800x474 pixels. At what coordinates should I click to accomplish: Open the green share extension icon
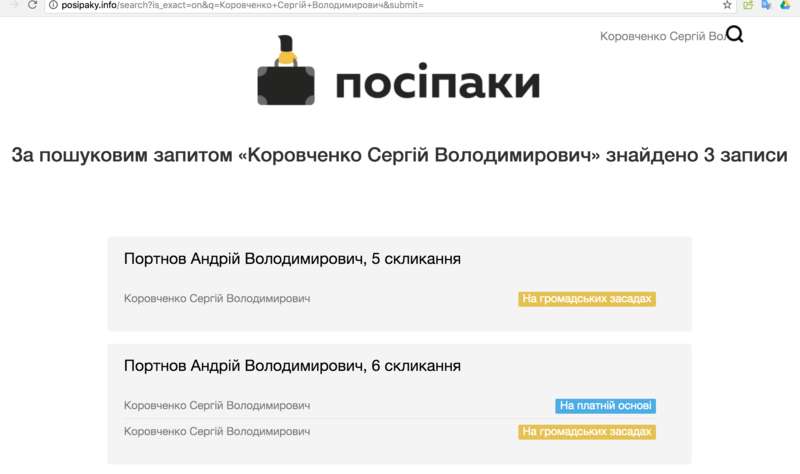[748, 5]
